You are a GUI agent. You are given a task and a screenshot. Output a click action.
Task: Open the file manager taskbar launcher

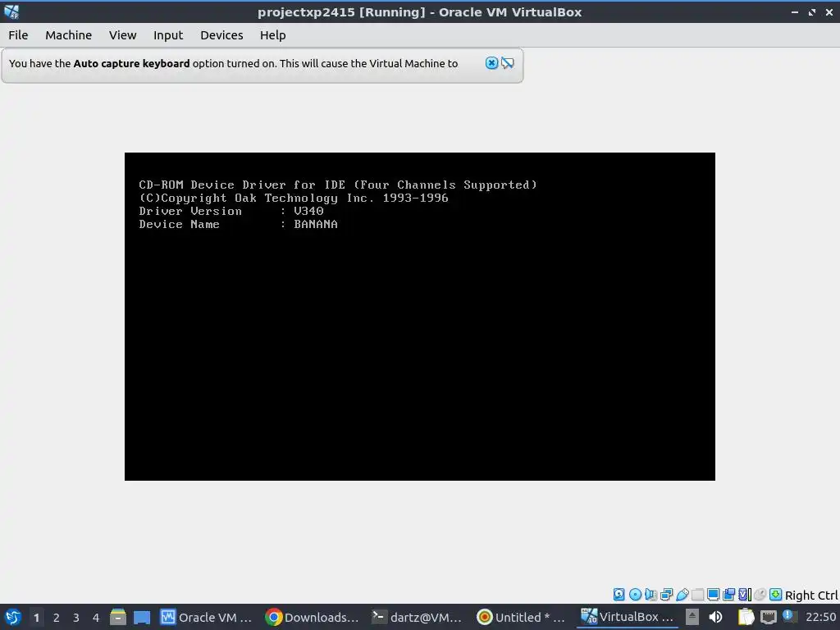[x=118, y=617]
